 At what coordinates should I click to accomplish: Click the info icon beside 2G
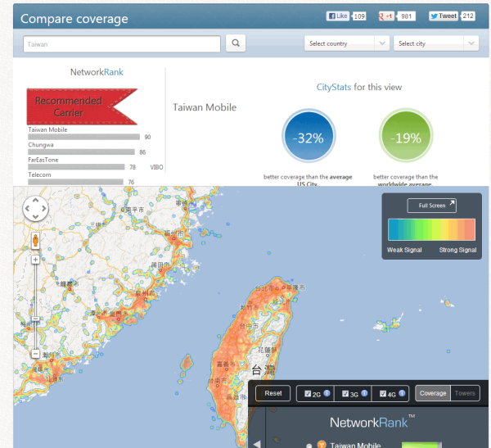pos(327,393)
